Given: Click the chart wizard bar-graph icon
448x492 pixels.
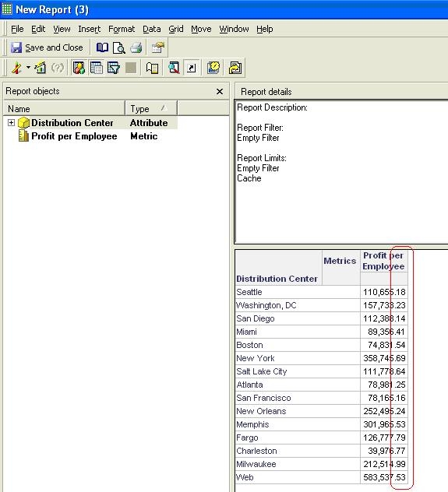Looking at the screenshot, I should point(41,68).
